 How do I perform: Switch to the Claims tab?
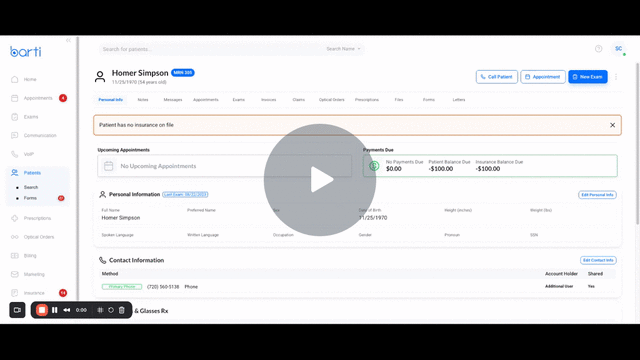tap(298, 100)
